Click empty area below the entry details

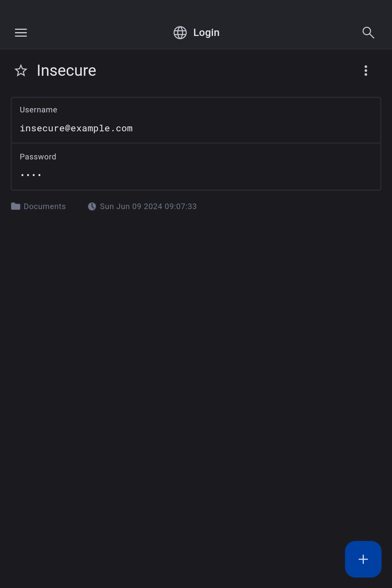[196, 359]
